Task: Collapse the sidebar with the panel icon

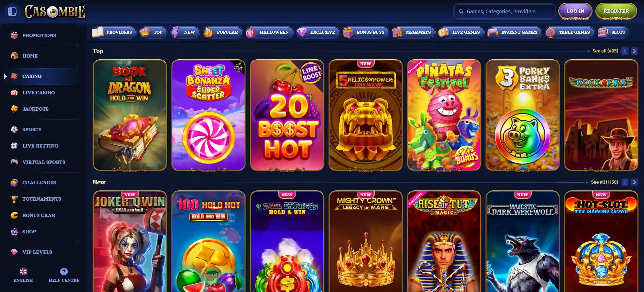Action: click(12, 12)
